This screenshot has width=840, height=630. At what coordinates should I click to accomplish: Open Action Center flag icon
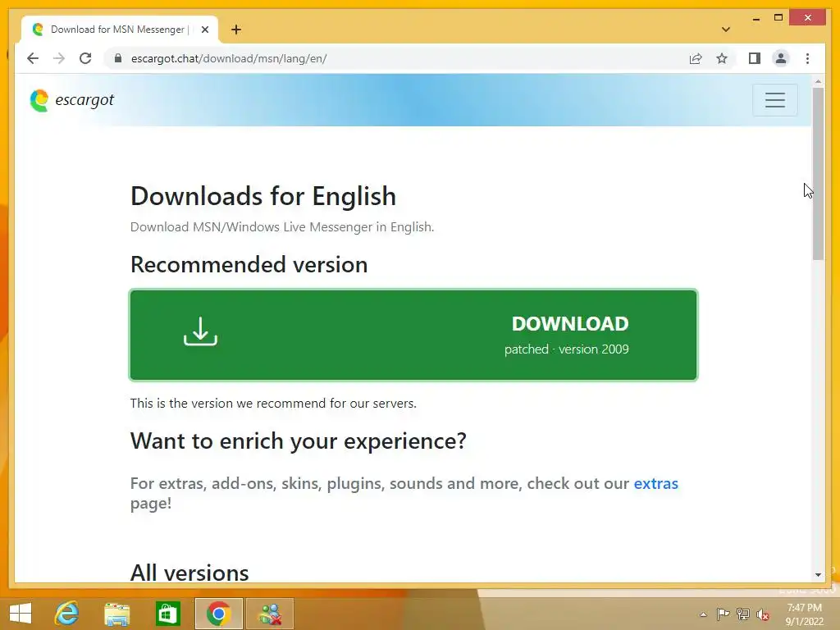(x=723, y=614)
